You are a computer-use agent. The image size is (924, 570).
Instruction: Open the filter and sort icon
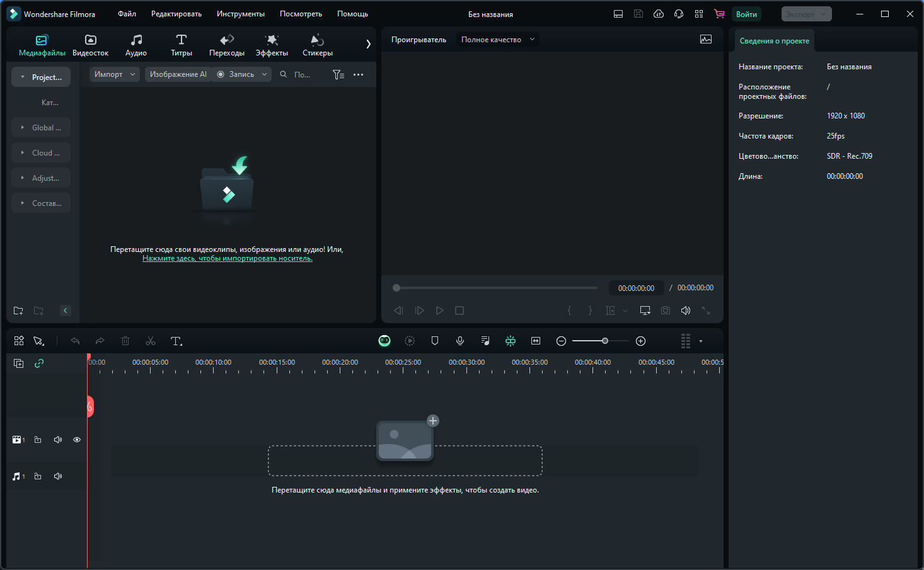(338, 74)
